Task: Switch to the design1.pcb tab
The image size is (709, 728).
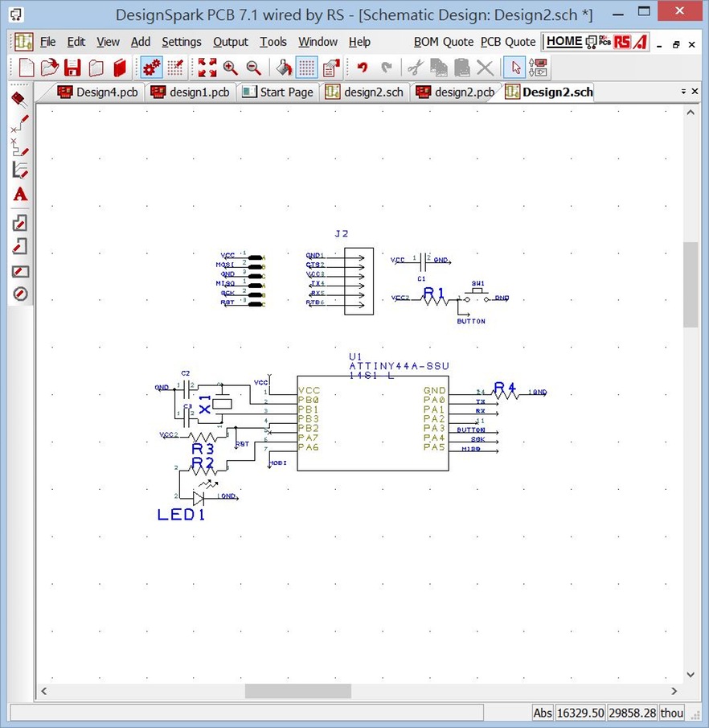Action: (191, 92)
